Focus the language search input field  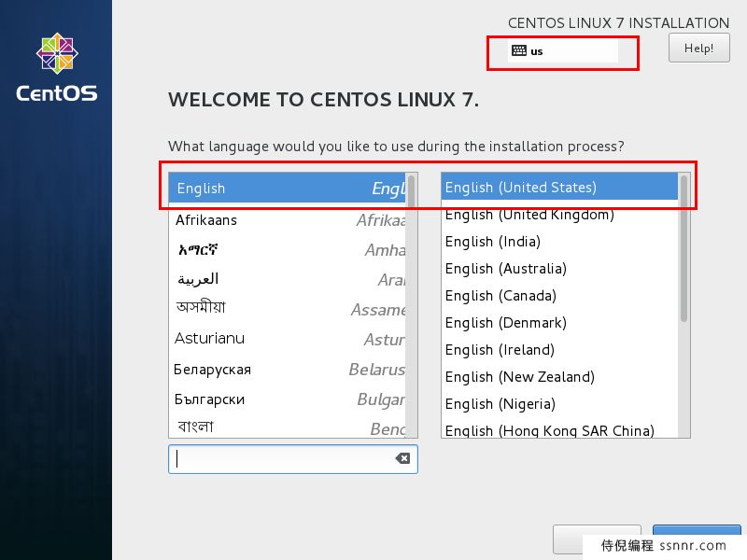(293, 459)
